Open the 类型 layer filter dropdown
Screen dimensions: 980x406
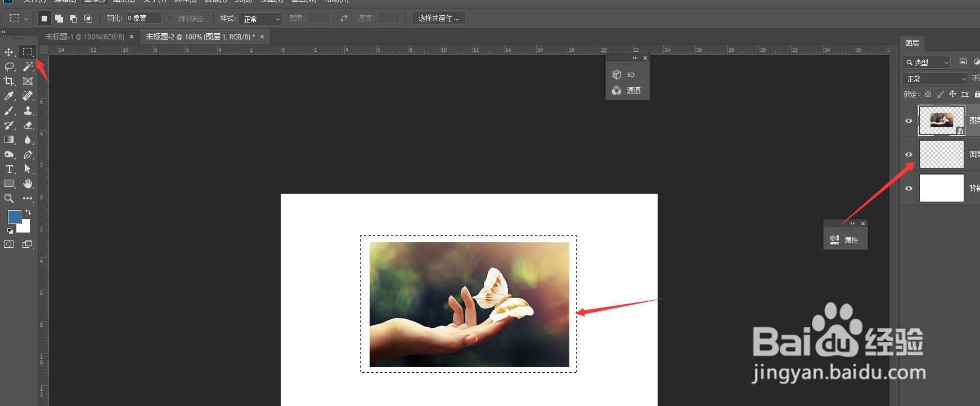tap(927, 62)
